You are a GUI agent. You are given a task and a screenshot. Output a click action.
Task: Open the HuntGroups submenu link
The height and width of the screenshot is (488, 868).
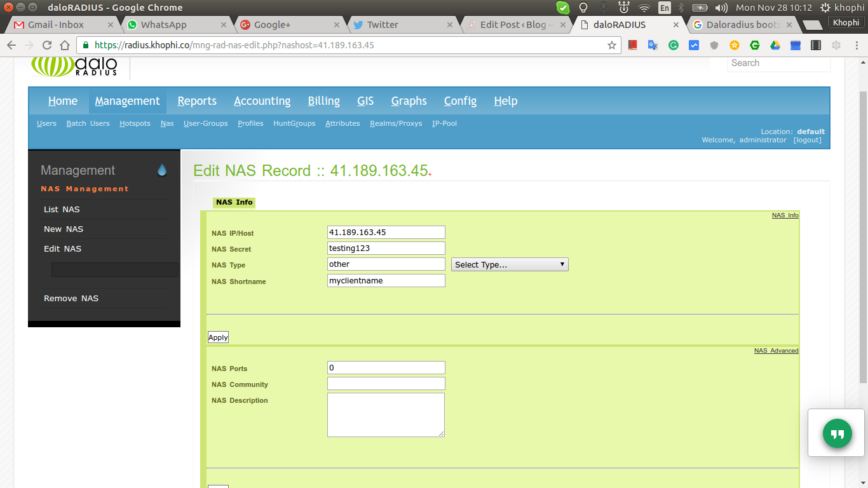click(294, 123)
